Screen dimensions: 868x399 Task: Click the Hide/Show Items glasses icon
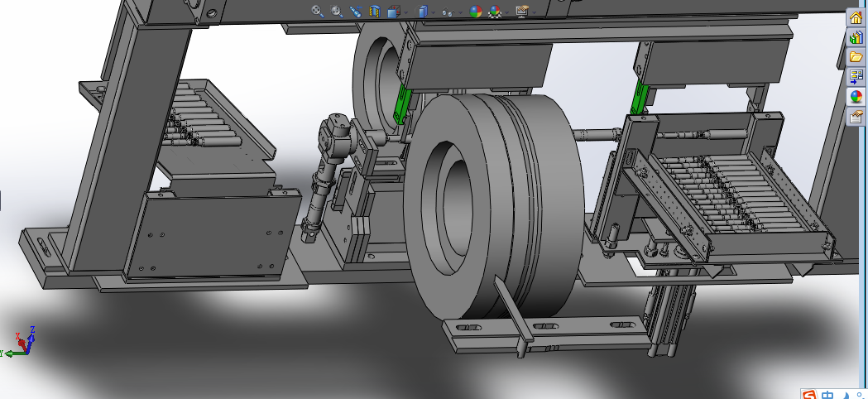point(448,12)
